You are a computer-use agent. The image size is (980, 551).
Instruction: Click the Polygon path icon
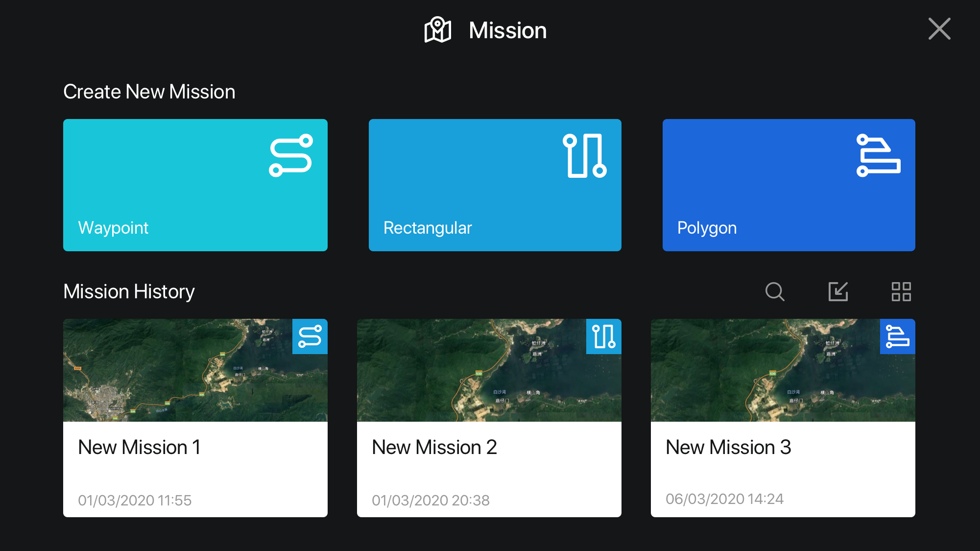(878, 155)
